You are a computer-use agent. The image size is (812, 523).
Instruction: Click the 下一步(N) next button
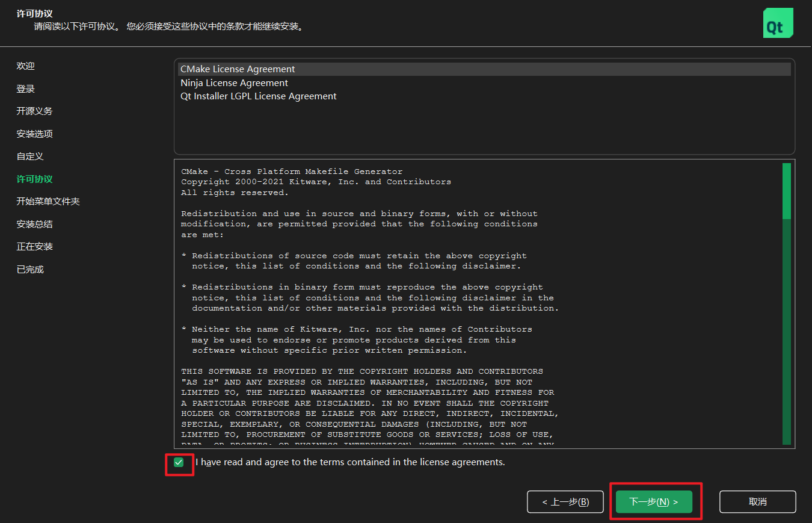[x=654, y=502]
